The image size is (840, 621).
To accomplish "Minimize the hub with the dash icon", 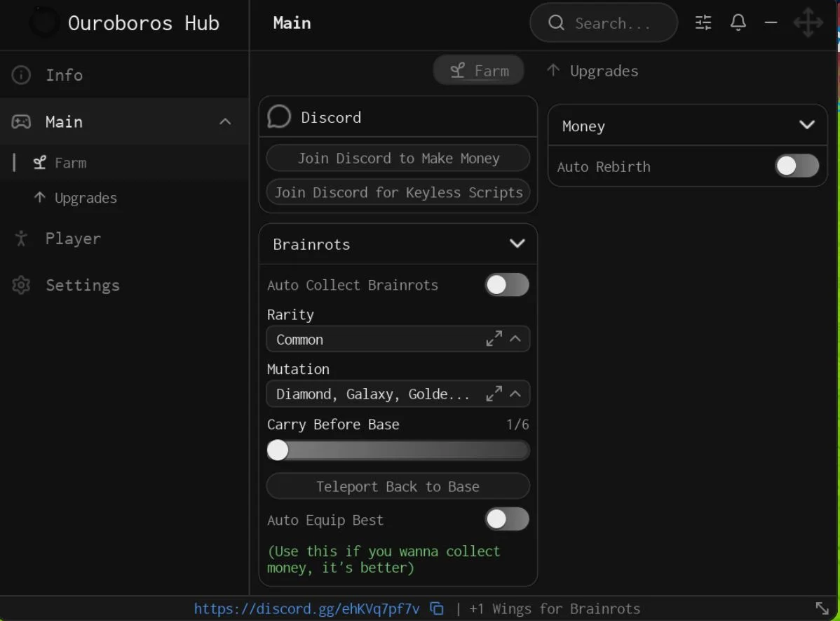I will click(771, 22).
